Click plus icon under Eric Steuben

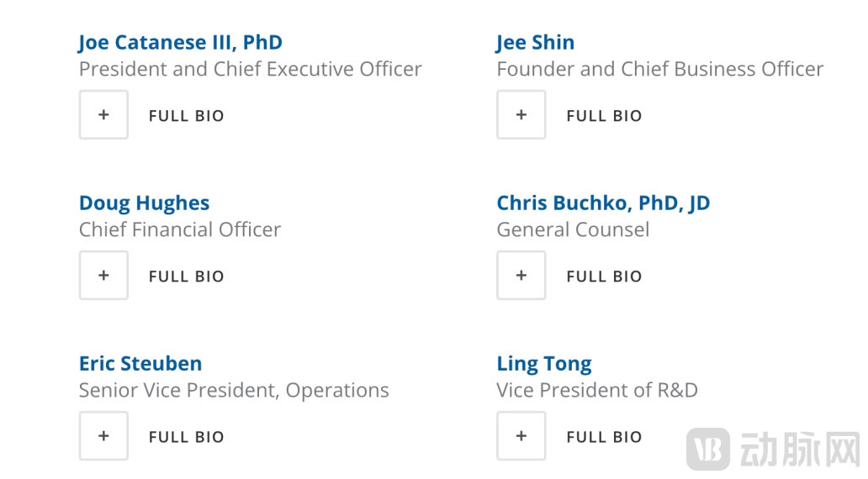click(x=103, y=436)
